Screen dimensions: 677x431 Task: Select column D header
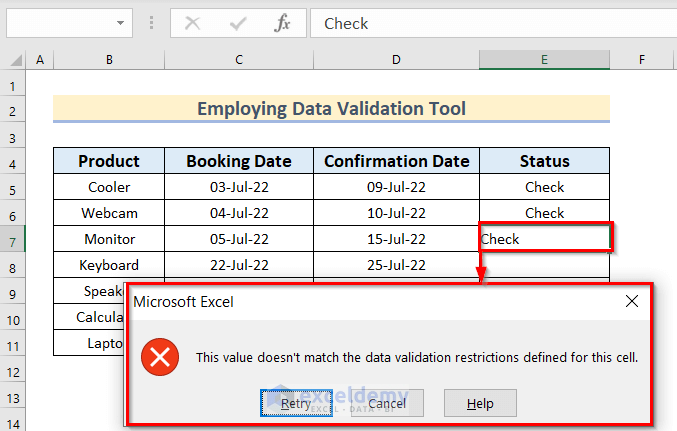click(396, 60)
